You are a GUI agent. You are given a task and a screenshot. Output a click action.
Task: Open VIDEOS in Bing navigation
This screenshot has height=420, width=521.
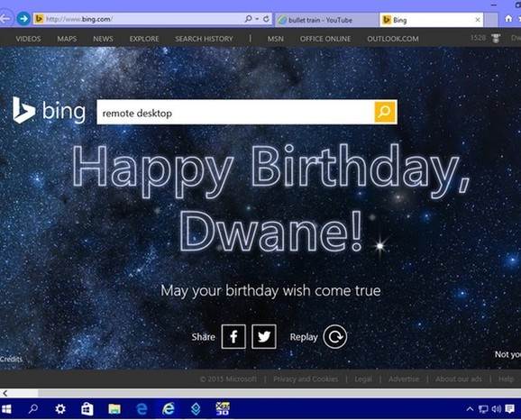(x=28, y=39)
